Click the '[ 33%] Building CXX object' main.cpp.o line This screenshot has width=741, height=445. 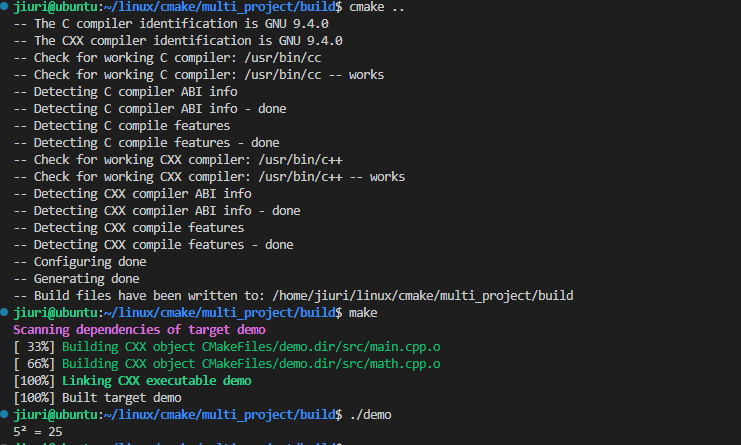click(227, 347)
